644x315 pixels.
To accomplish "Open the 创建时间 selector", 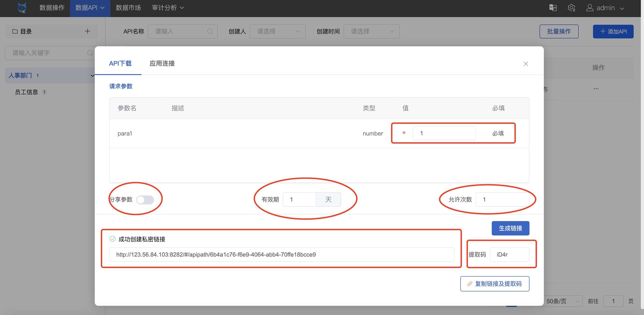I will pyautogui.click(x=371, y=31).
